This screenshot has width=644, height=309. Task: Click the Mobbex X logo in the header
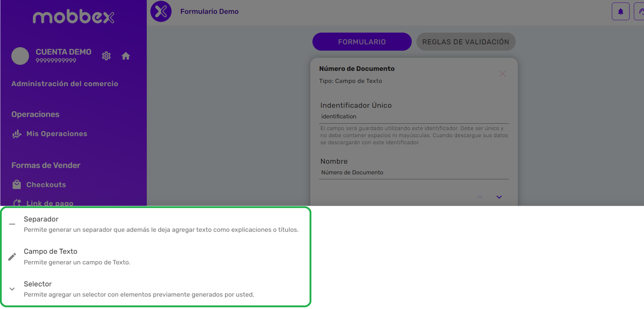coord(160,11)
